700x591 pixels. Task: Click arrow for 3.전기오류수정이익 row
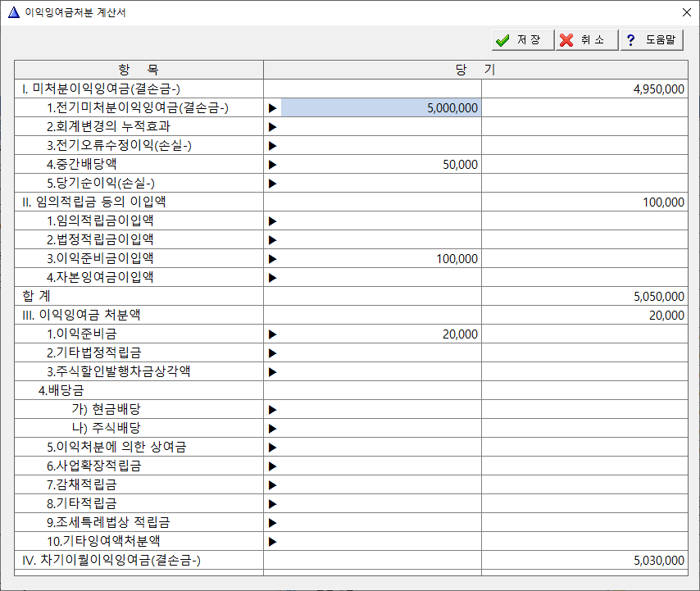click(272, 146)
